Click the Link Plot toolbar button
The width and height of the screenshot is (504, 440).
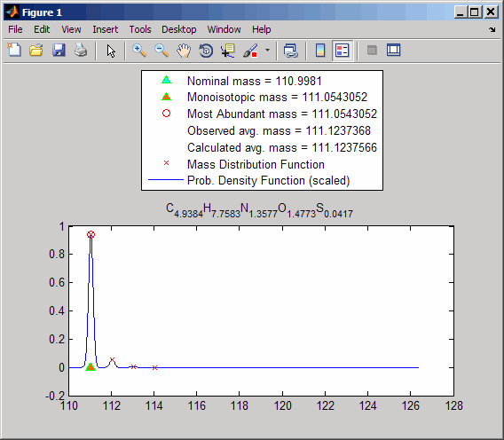click(x=290, y=51)
